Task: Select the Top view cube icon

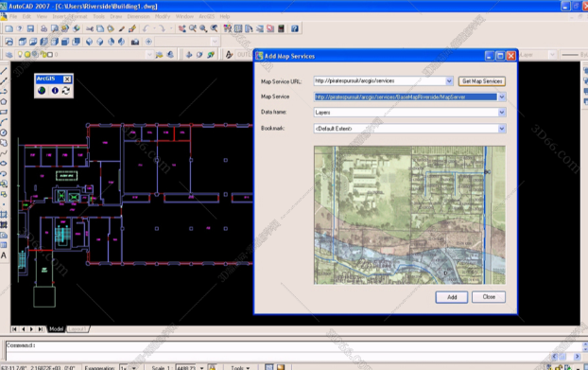Action: coord(23,42)
